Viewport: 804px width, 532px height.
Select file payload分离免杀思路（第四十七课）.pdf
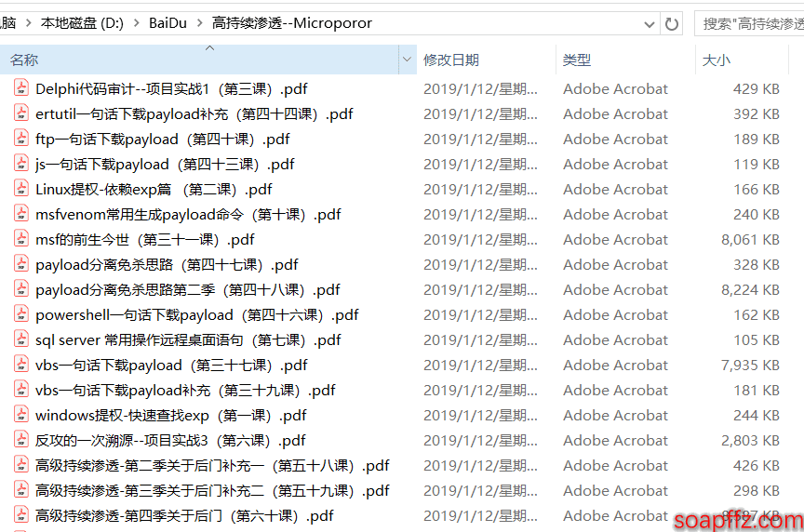tap(167, 264)
